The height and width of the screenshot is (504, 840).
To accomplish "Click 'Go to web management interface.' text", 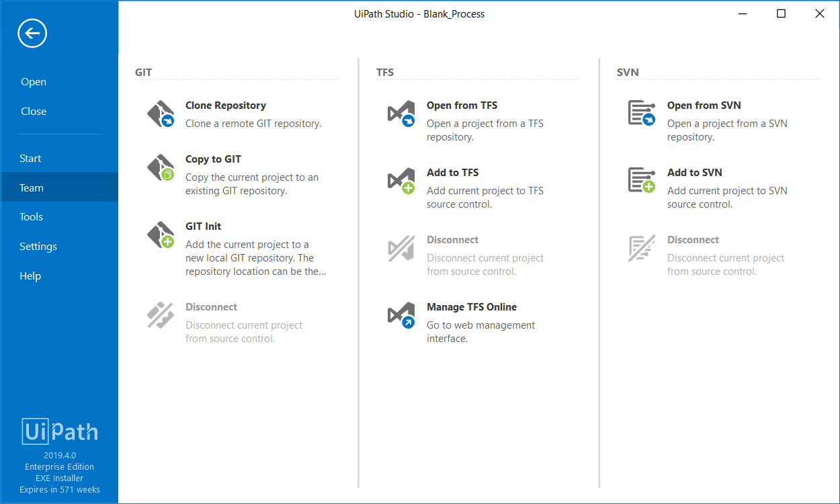I will click(481, 332).
